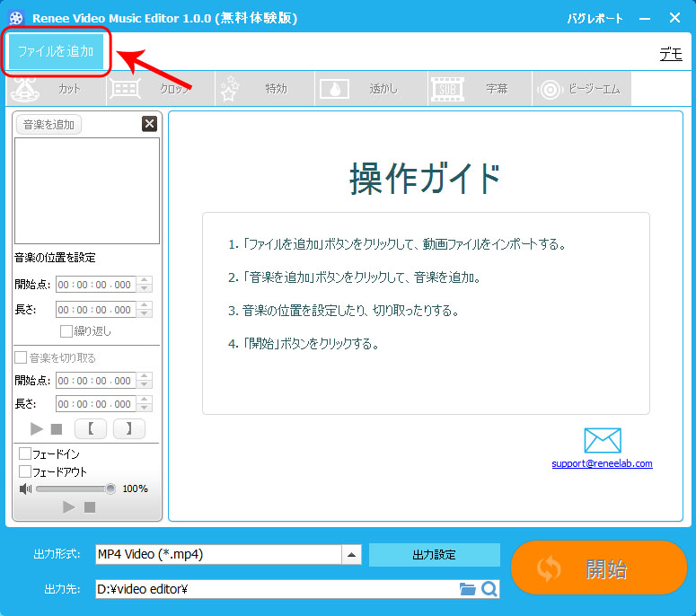Click the 音楽を追加 (Add Music) button

click(x=48, y=125)
